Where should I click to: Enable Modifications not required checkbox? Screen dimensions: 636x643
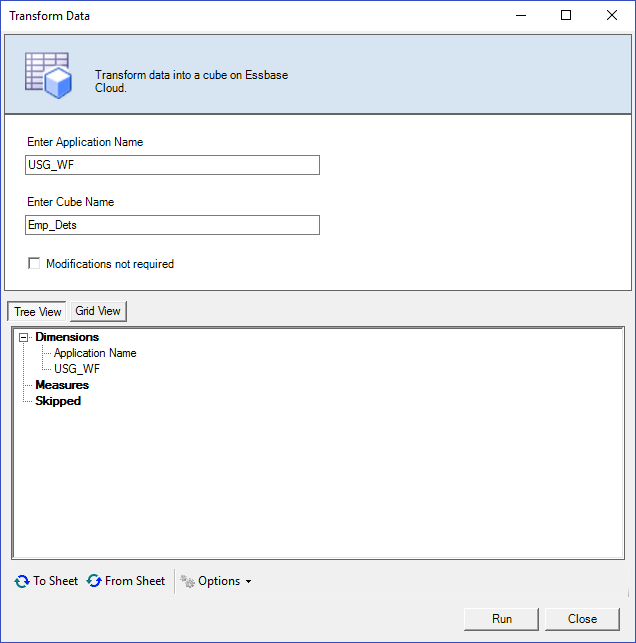(x=34, y=264)
